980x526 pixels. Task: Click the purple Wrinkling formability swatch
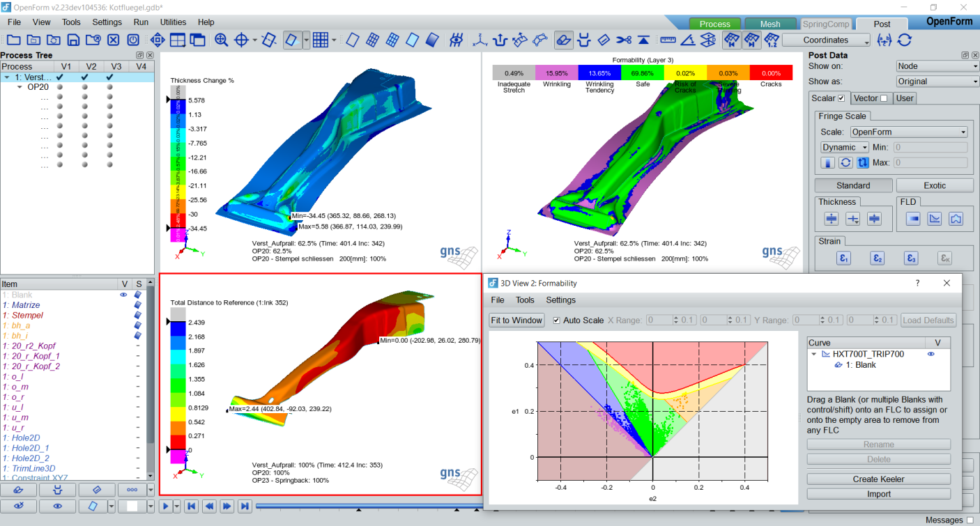pos(556,73)
